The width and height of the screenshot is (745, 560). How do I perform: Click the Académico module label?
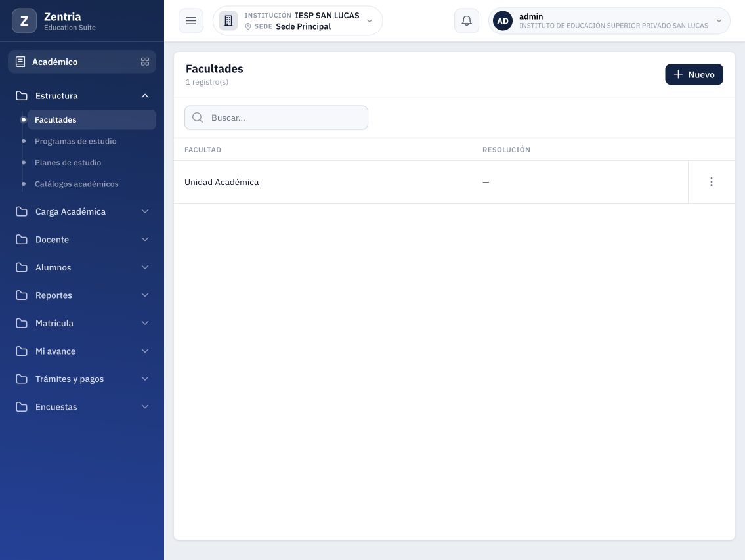(54, 62)
